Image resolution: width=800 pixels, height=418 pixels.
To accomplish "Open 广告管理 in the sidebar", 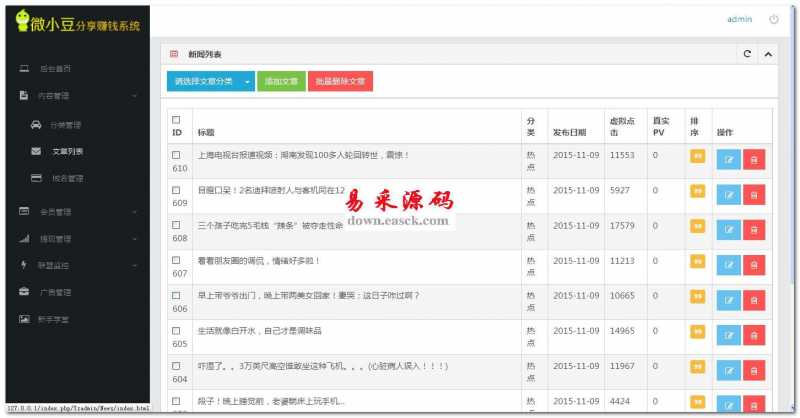I will [55, 292].
